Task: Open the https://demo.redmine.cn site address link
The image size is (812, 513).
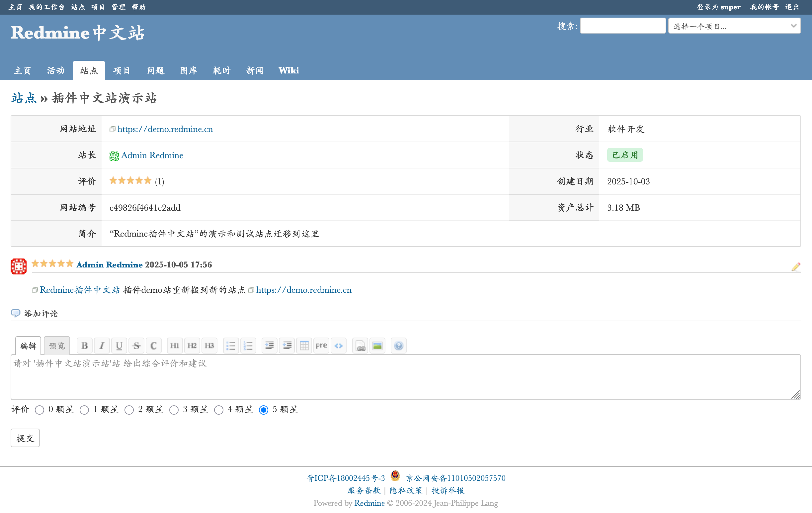Action: pyautogui.click(x=165, y=129)
